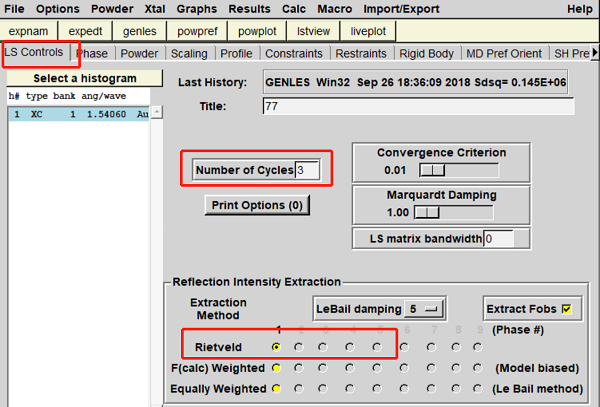Switch to the Phase tab

pyautogui.click(x=92, y=53)
